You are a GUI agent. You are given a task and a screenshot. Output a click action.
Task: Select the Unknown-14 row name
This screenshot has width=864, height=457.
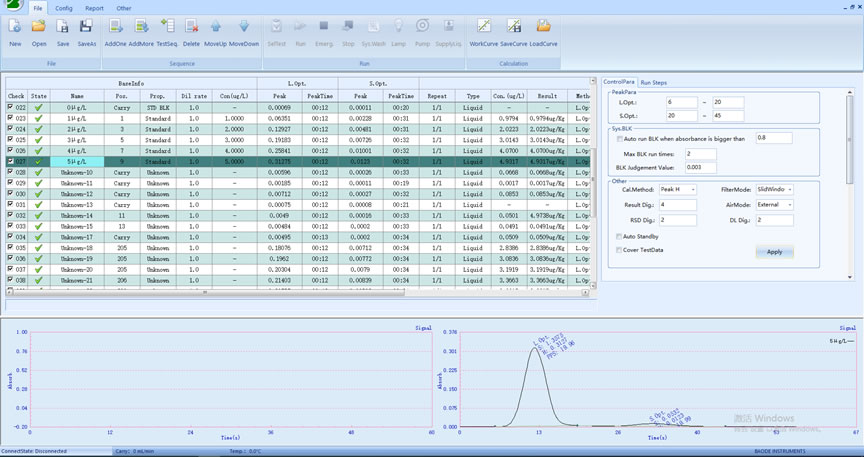click(x=77, y=216)
